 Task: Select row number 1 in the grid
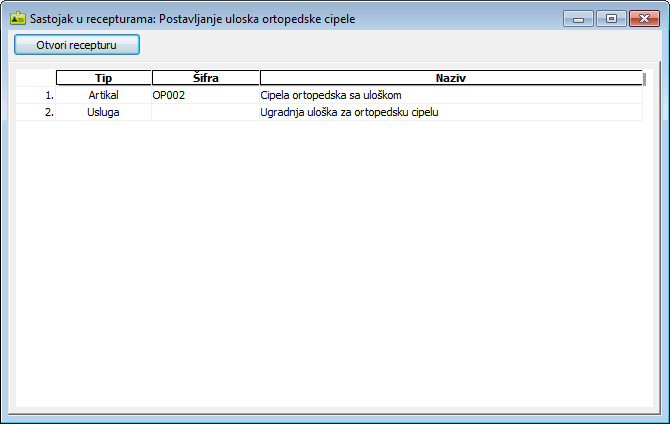point(36,95)
